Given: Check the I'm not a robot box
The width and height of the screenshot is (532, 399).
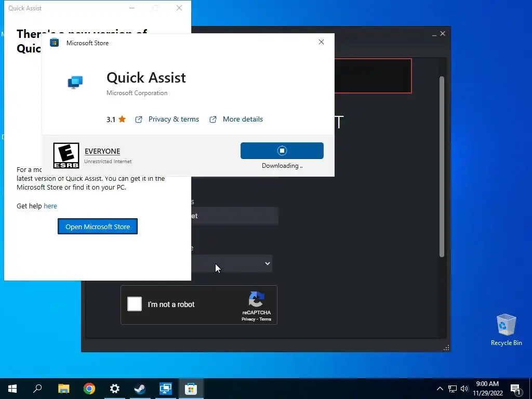Looking at the screenshot, I should click(135, 304).
